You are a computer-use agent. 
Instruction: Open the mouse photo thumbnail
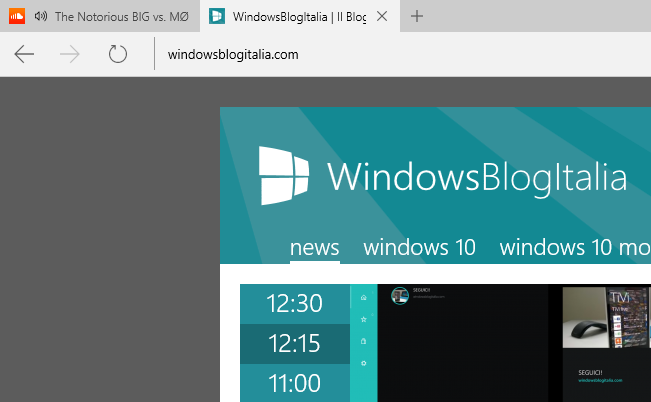584,318
